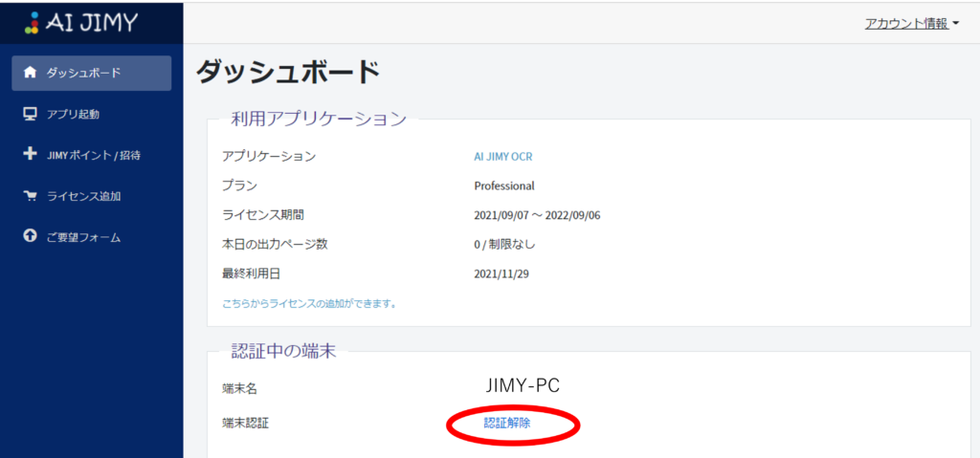Click the 本日の出力ページ数 row label
Image resolution: width=980 pixels, height=458 pixels.
(275, 245)
